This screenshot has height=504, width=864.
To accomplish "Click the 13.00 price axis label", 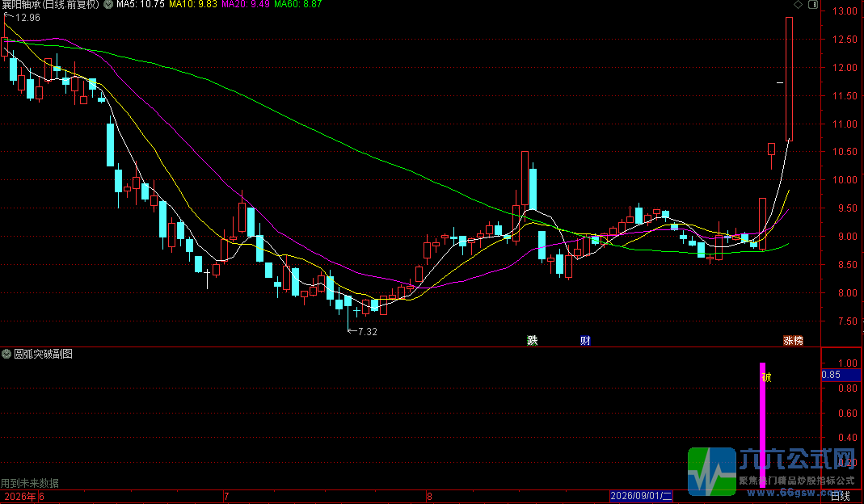I will [845, 11].
